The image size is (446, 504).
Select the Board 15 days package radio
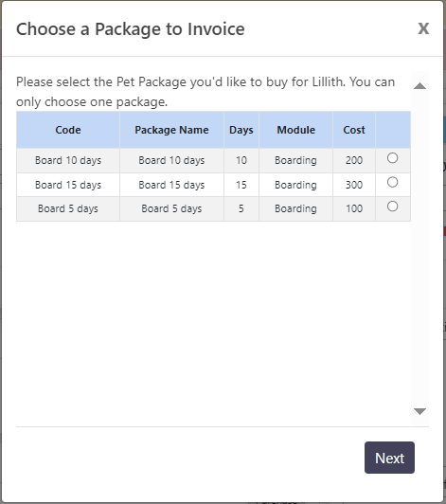click(x=392, y=182)
